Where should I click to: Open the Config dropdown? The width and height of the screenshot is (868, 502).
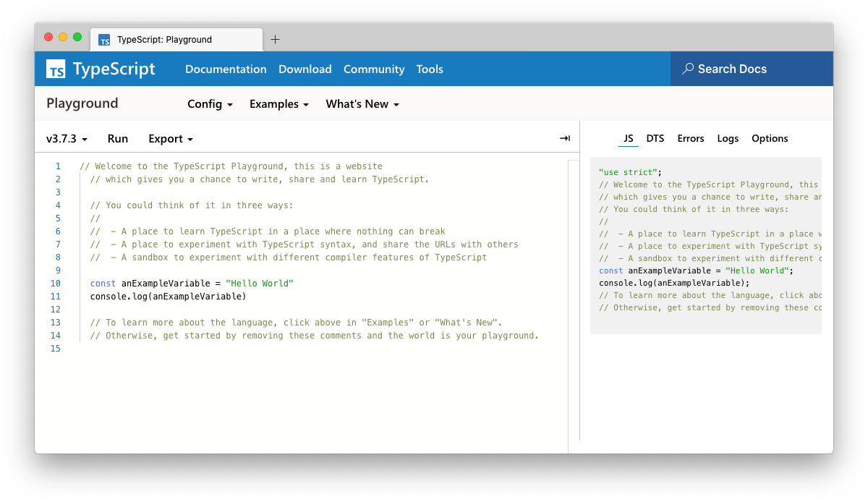pyautogui.click(x=209, y=104)
